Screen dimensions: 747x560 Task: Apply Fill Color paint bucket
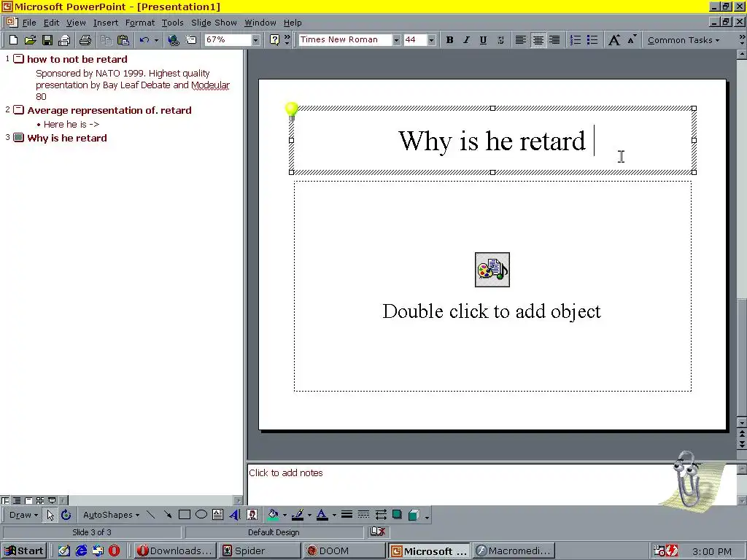274,515
